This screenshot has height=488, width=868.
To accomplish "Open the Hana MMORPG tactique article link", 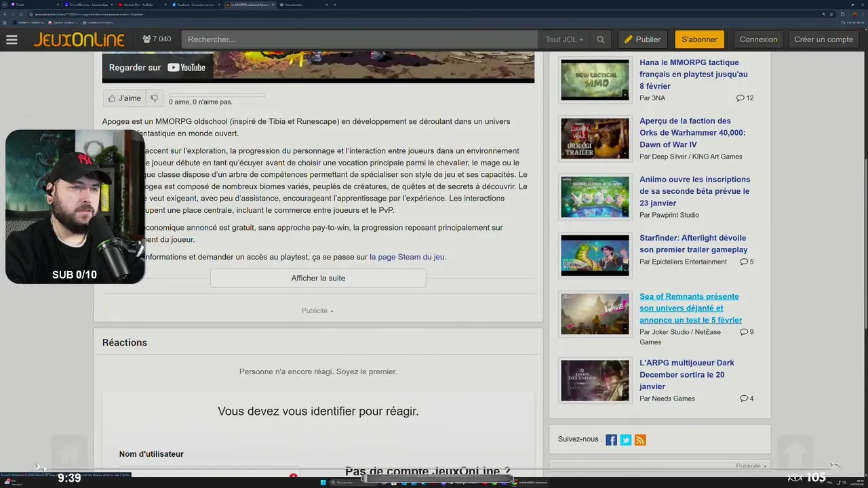I will coord(694,75).
